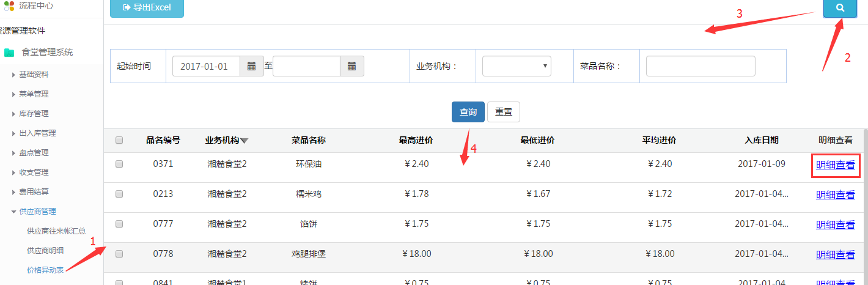
Task: Sort by 业务机构 column arrow
Action: coord(245,141)
